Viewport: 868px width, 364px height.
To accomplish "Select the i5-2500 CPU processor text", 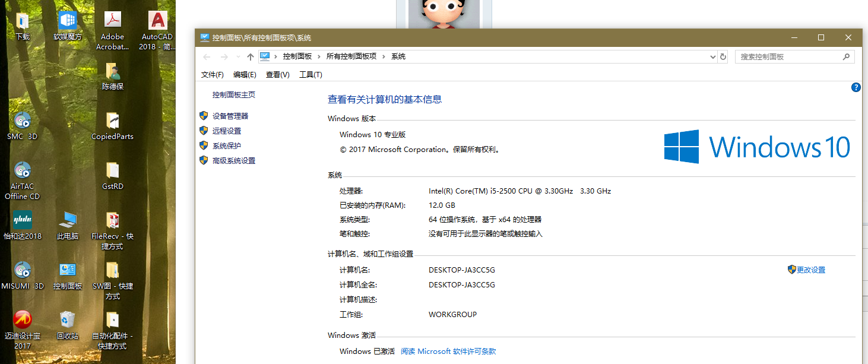I will (519, 191).
